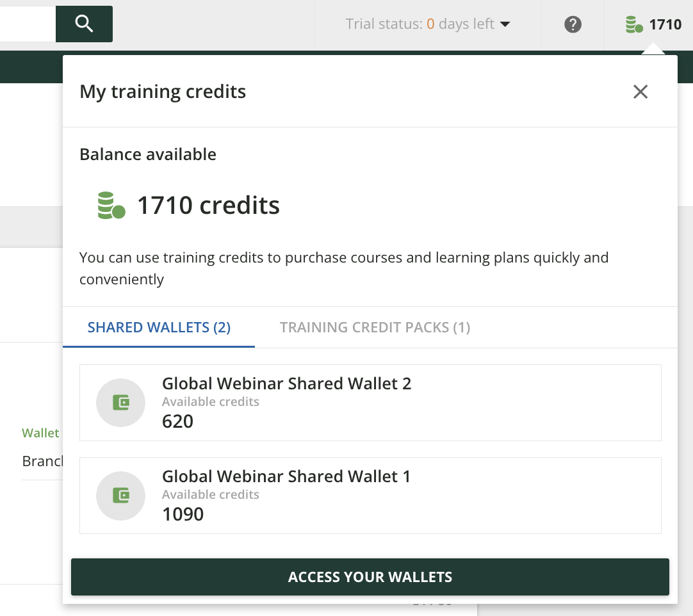
Task: Click the large coins icon beside balance
Action: 111,206
